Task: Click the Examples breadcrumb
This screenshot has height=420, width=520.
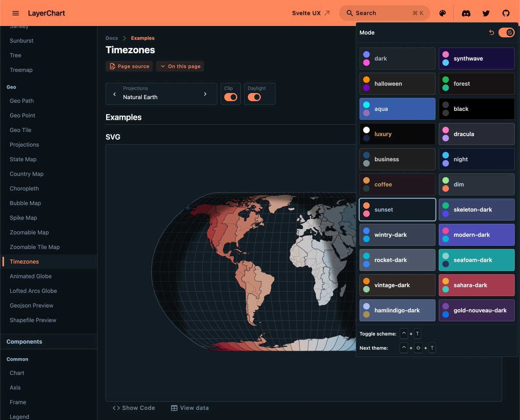Action: coord(143,38)
